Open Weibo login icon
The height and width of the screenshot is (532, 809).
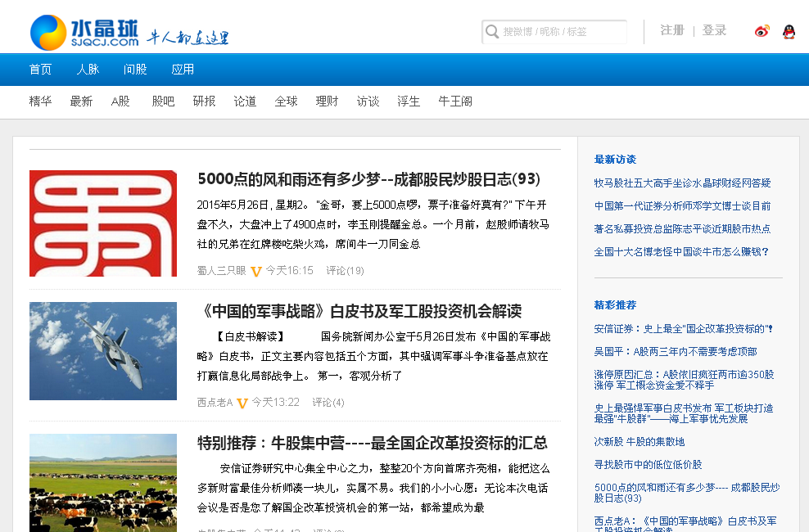[x=762, y=31]
